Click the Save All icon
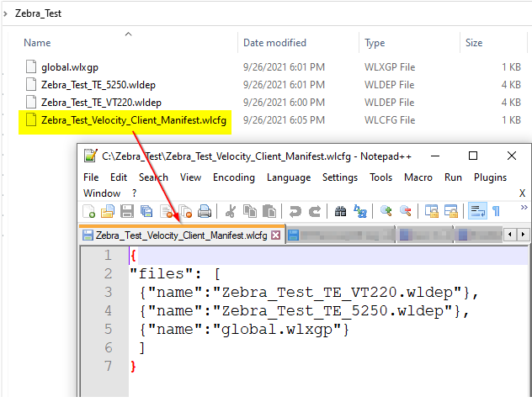This screenshot has width=532, height=402. click(x=146, y=211)
